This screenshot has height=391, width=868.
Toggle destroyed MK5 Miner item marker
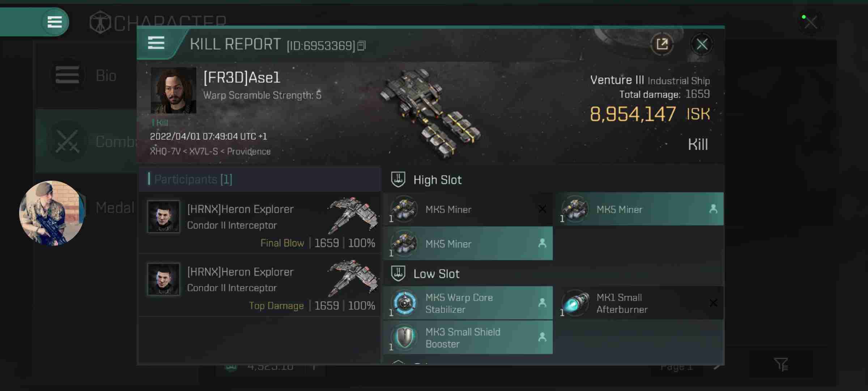click(x=542, y=209)
